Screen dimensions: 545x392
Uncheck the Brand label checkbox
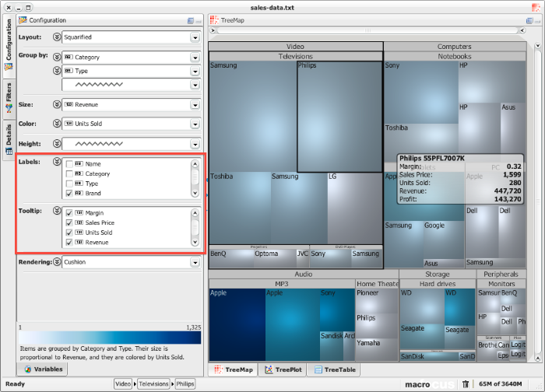[70, 194]
